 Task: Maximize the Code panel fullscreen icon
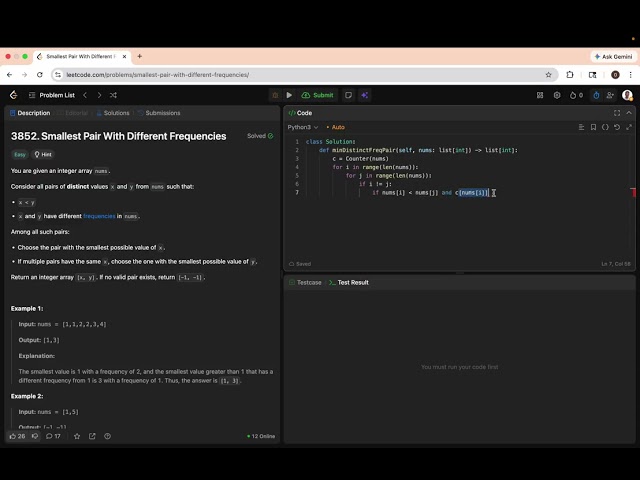pos(617,113)
